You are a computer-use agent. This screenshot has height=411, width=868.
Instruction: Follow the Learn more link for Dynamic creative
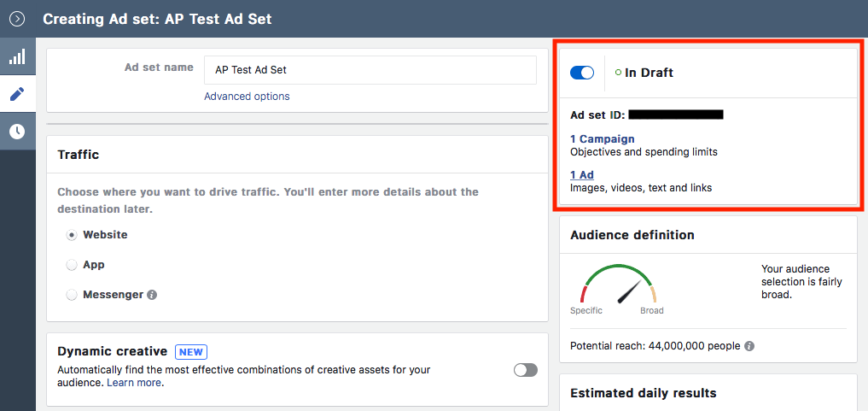pos(133,383)
